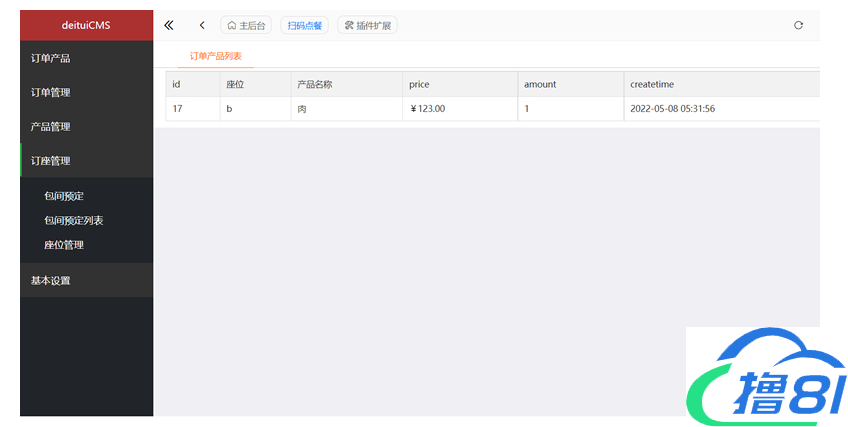The height and width of the screenshot is (427, 848).
Task: Open 包间预定列表 submenu item
Action: tap(73, 220)
